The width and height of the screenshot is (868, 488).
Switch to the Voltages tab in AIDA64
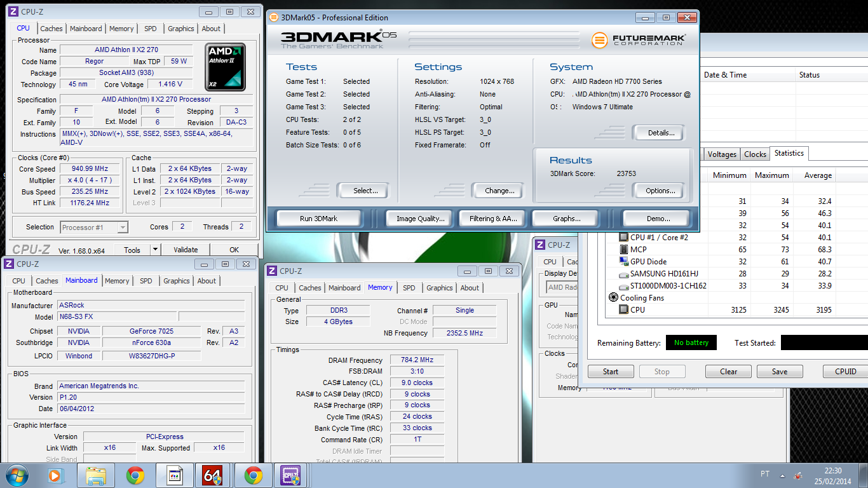[722, 154]
